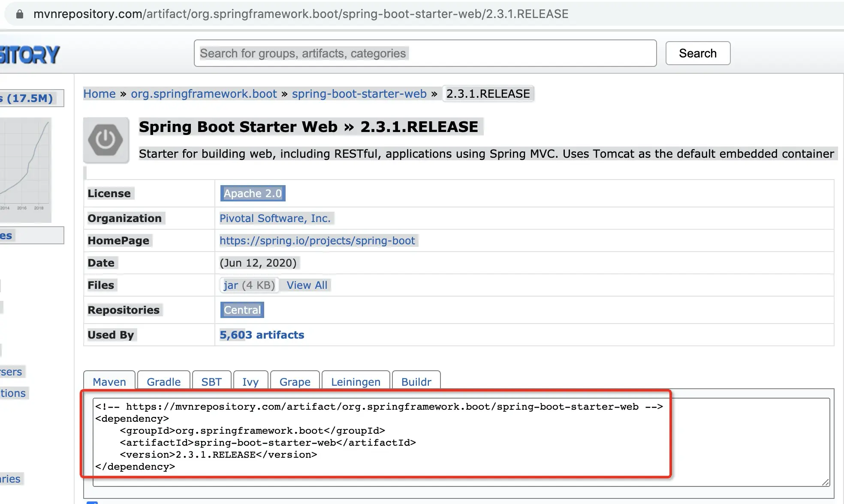
Task: Download the jar (4 KB) file
Action: [249, 285]
